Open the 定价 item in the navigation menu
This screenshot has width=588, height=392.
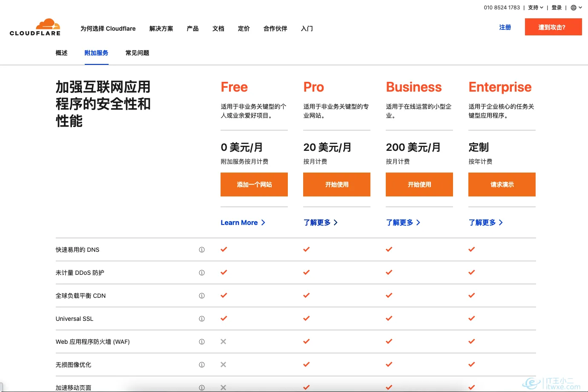click(x=244, y=29)
